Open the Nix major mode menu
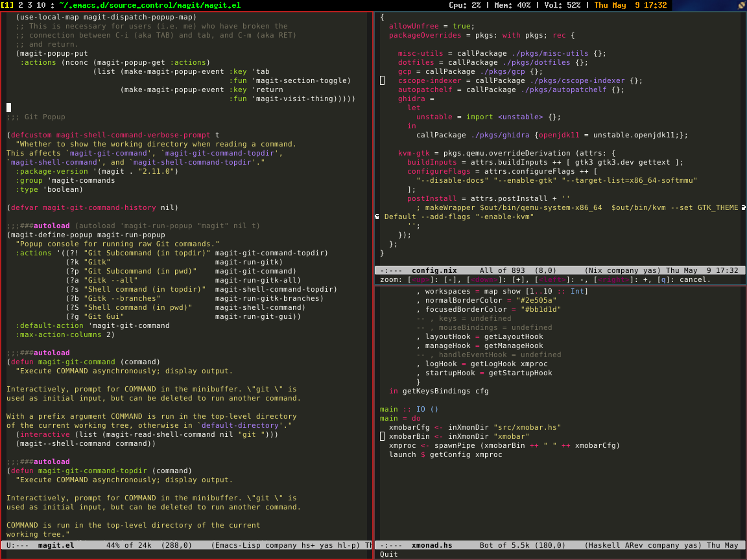 click(x=595, y=270)
